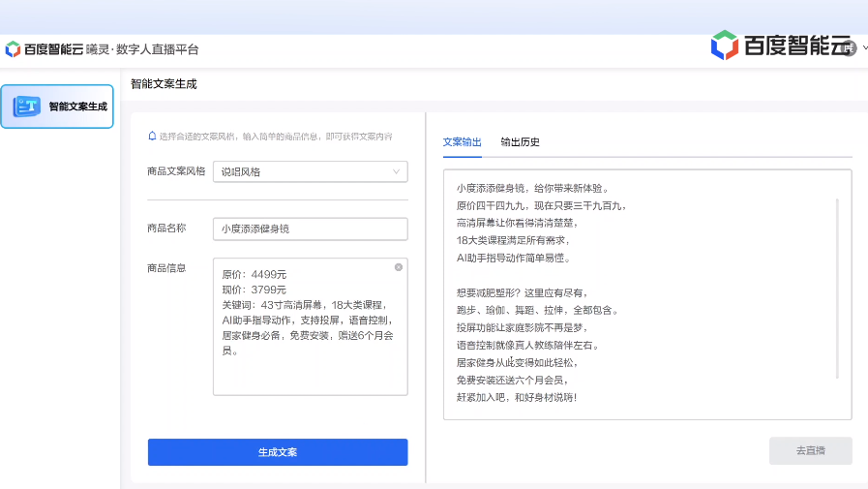Click the line 跑步、瑜伽、舞蹈、拉伸，全部包含。
868x489 pixels.
click(537, 311)
